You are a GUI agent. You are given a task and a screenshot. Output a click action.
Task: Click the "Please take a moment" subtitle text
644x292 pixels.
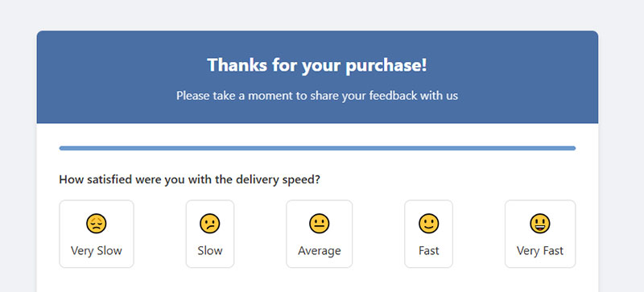click(317, 96)
